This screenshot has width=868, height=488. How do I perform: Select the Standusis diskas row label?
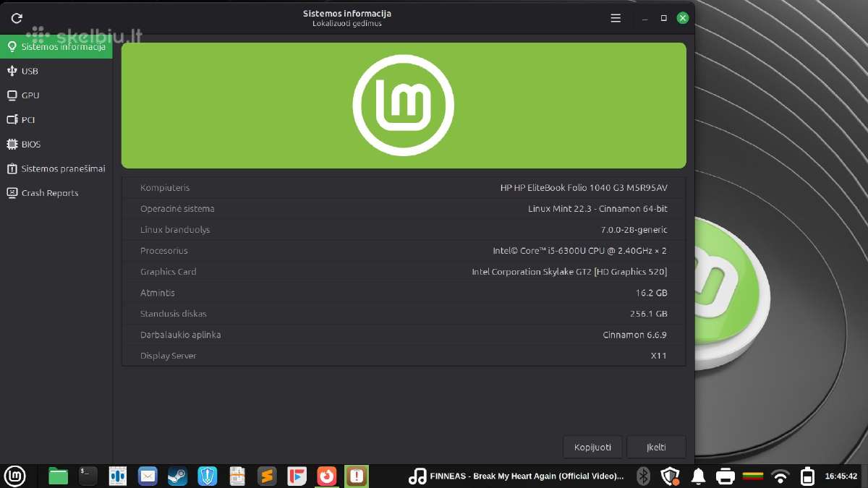pyautogui.click(x=174, y=314)
